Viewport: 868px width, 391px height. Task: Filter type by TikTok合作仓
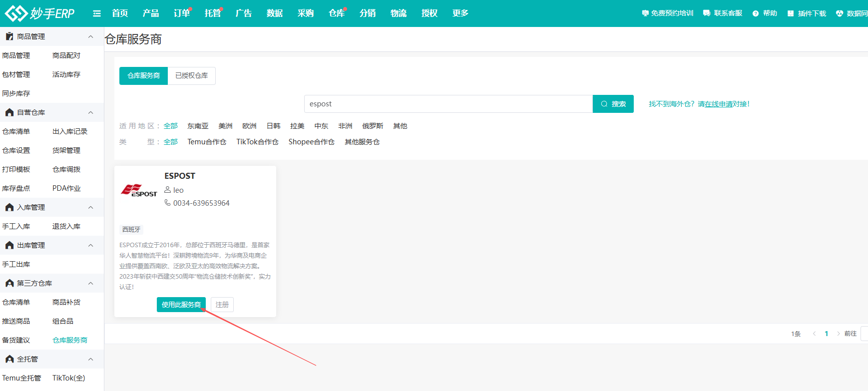257,142
